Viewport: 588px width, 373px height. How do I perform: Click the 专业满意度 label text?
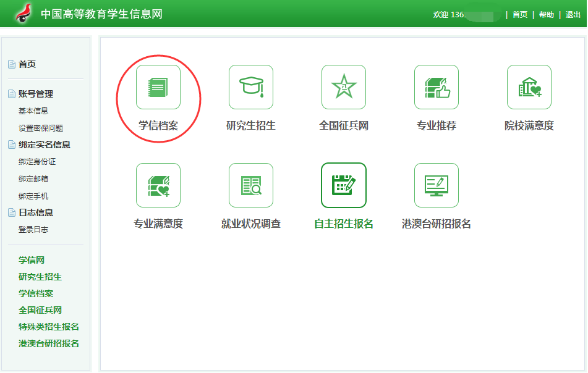click(x=158, y=224)
